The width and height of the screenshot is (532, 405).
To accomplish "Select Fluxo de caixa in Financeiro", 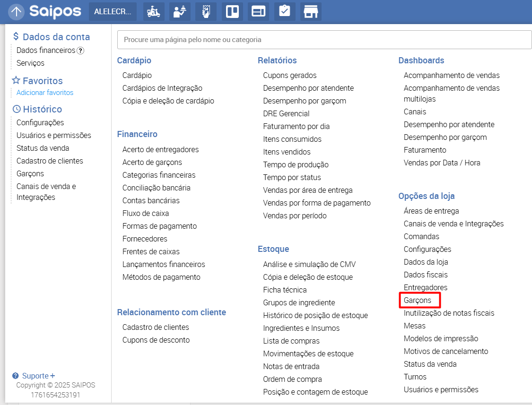I will click(146, 213).
